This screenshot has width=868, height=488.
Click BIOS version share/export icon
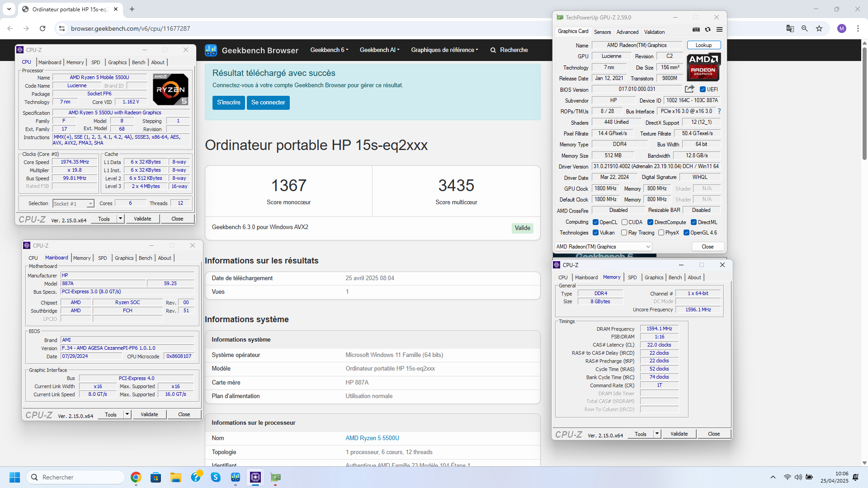[x=689, y=89]
